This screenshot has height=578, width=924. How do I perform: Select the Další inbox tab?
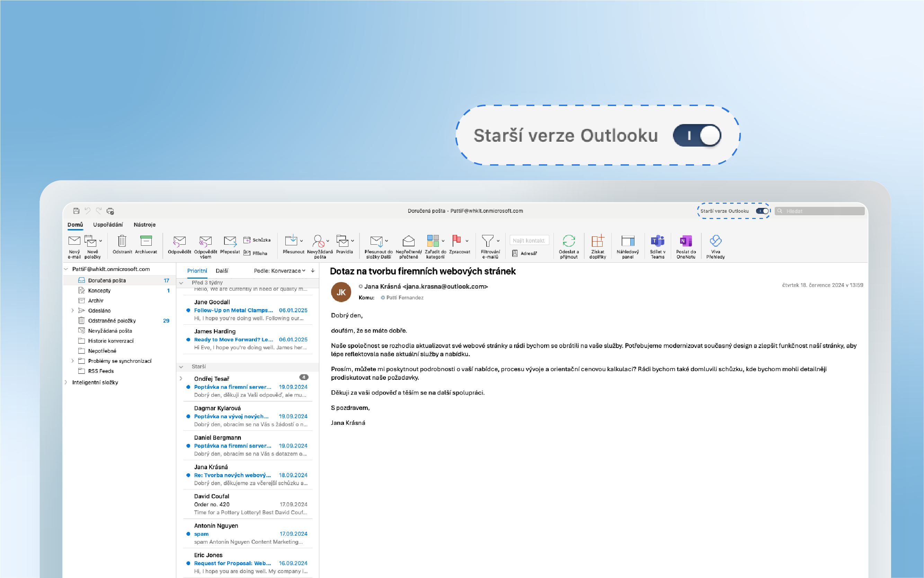[x=222, y=271]
